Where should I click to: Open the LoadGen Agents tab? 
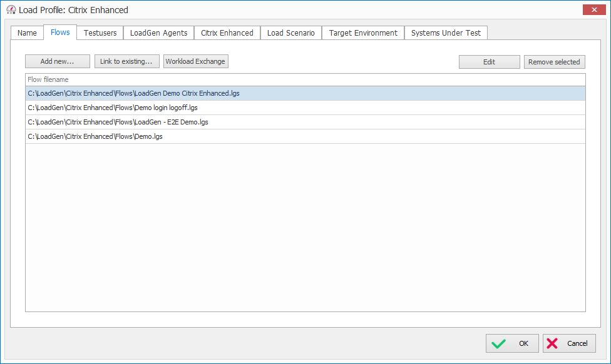(x=158, y=33)
